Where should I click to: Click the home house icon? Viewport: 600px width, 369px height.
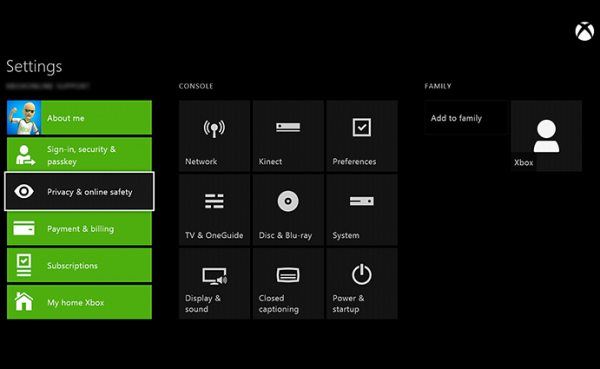[24, 301]
